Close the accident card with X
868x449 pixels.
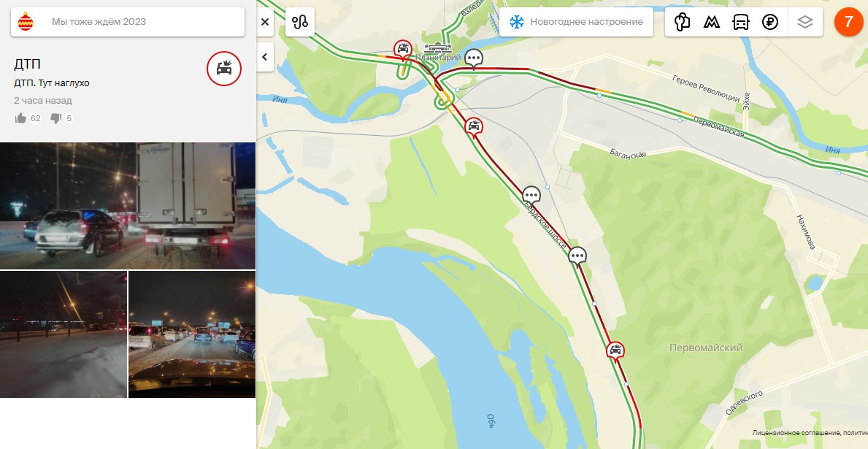click(265, 22)
